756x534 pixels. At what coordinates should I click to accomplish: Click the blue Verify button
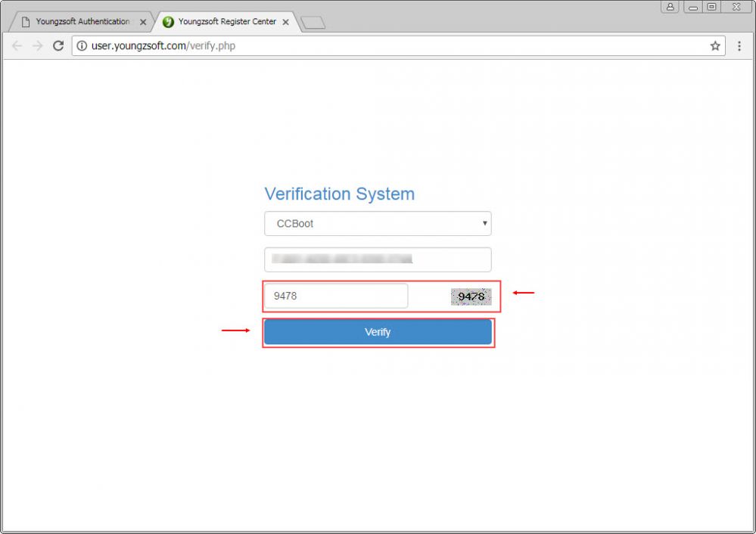378,332
